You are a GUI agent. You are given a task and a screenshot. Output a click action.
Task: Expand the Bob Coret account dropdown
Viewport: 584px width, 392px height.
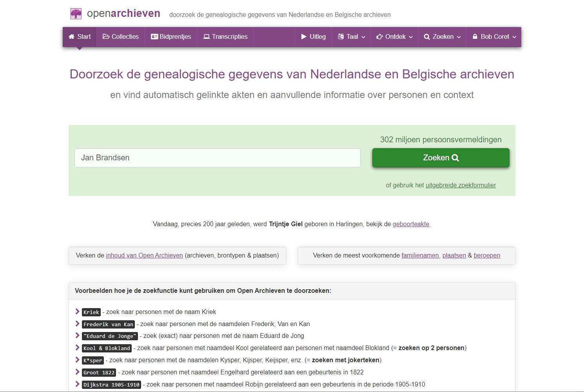coord(494,37)
